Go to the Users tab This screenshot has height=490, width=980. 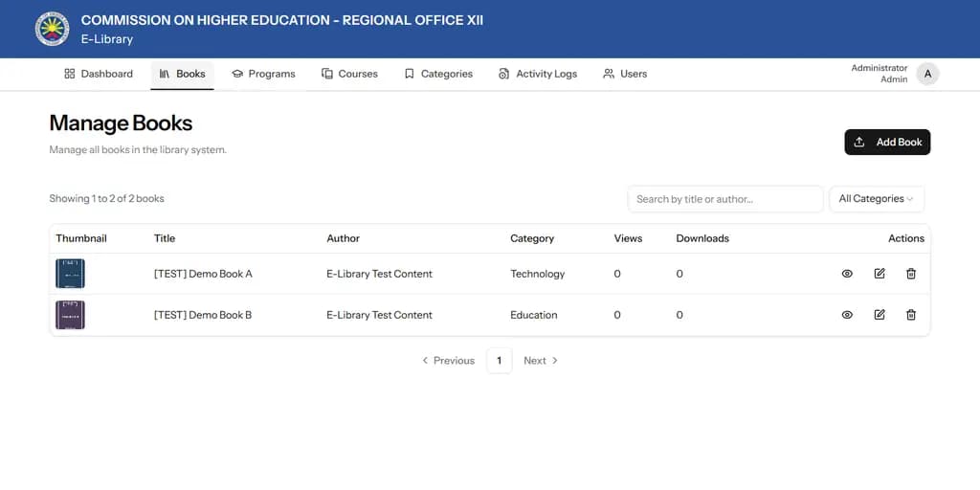click(x=625, y=74)
